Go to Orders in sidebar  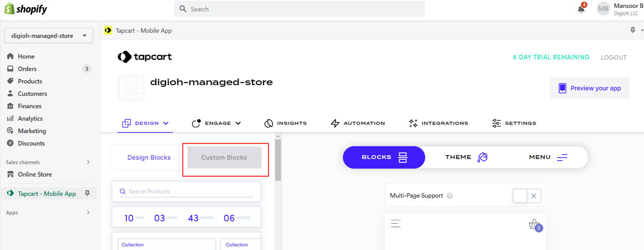[x=27, y=69]
